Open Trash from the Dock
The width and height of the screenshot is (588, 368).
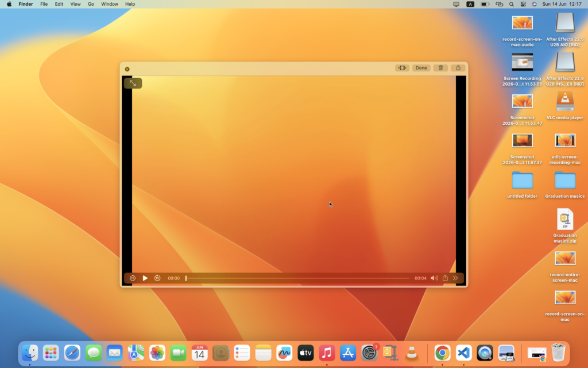click(558, 353)
